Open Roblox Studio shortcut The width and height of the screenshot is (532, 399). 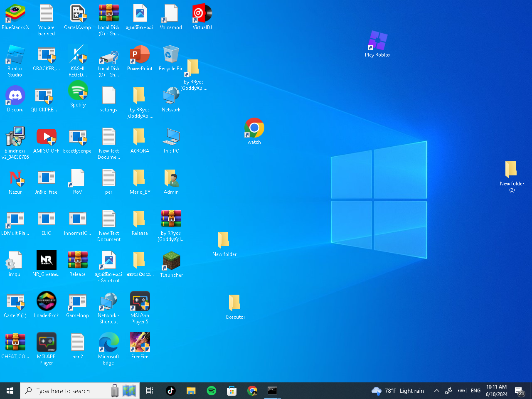click(x=15, y=61)
